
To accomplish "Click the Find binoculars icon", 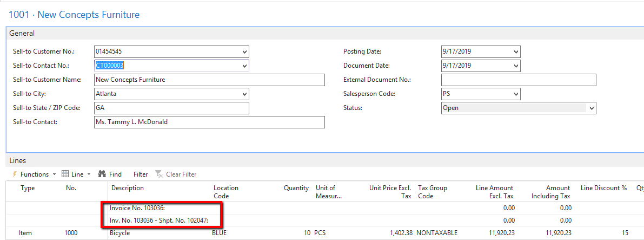I will (x=101, y=174).
